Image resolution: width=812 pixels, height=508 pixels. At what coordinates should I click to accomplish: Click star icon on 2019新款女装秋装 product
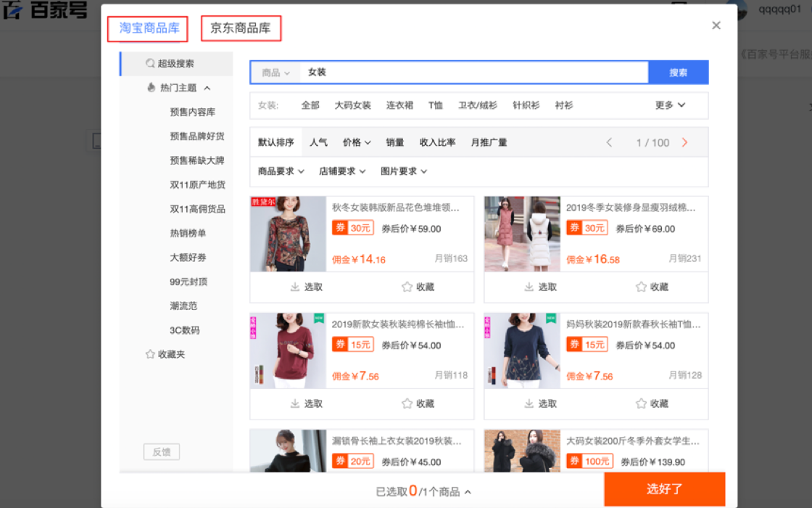tap(407, 403)
